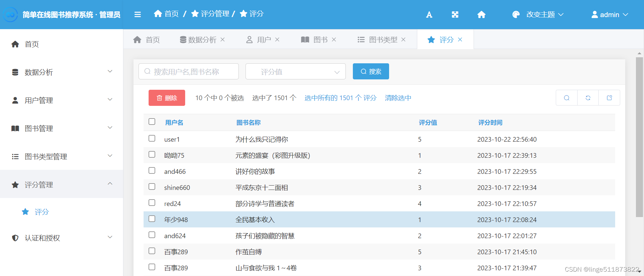Refresh the table with the reload icon

[x=588, y=98]
